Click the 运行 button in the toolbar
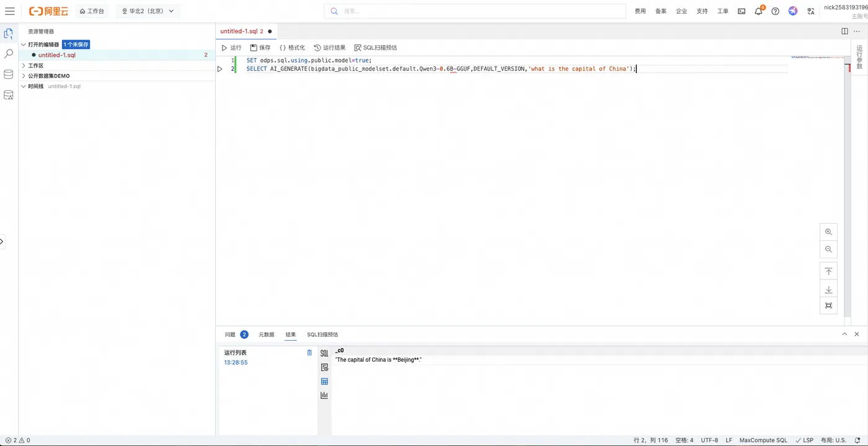868x446 pixels. (232, 48)
